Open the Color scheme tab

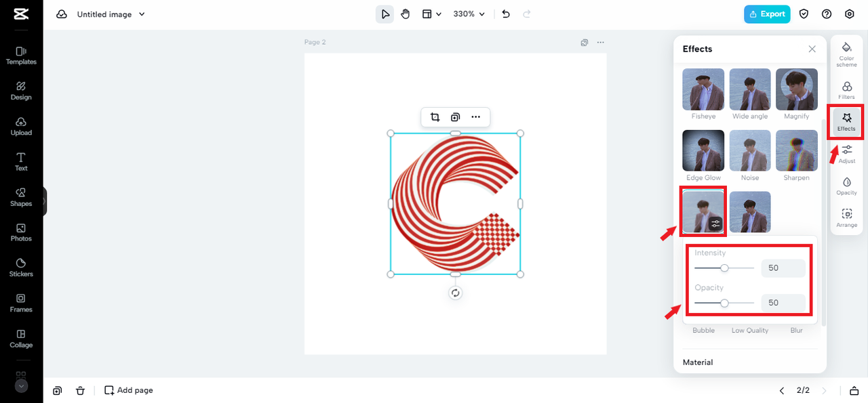click(x=846, y=54)
